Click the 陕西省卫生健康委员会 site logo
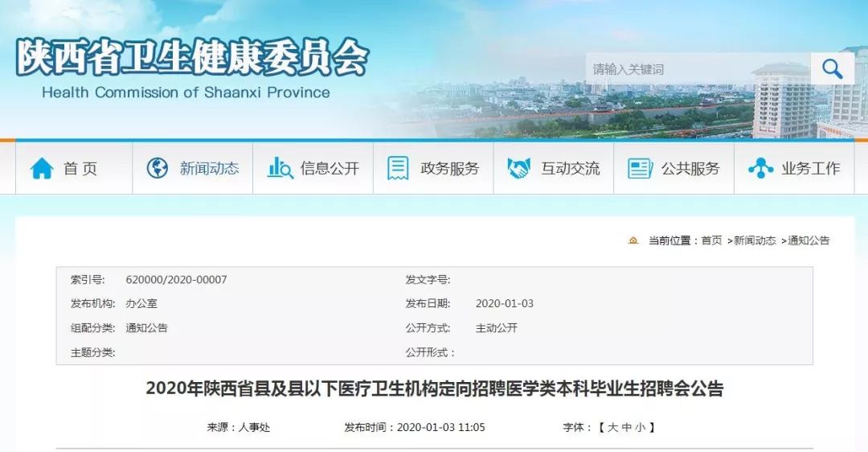Image resolution: width=868 pixels, height=452 pixels. click(x=192, y=68)
